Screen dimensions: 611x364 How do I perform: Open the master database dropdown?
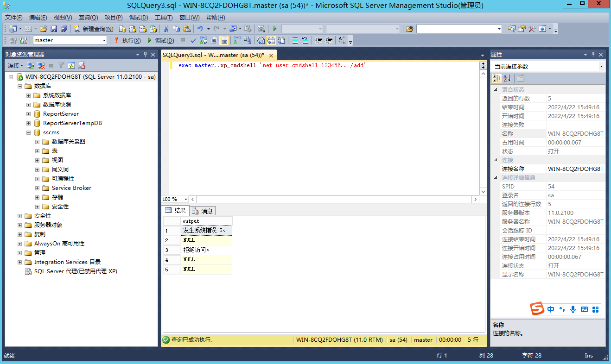point(104,40)
